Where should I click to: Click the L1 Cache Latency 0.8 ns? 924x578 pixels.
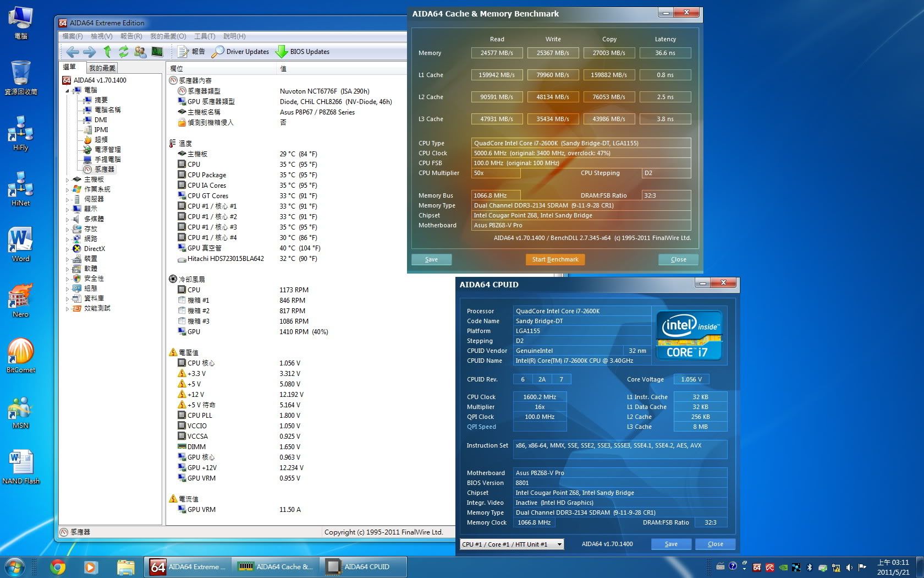[x=665, y=75]
